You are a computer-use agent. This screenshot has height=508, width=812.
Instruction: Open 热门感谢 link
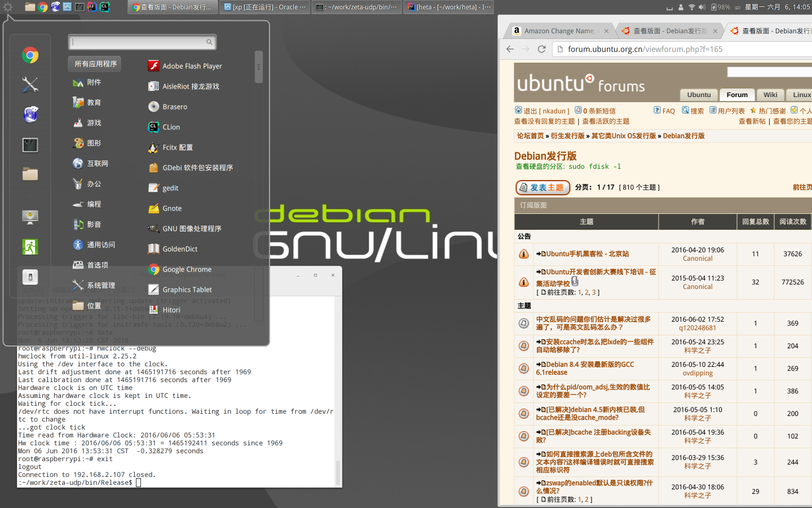point(767,111)
